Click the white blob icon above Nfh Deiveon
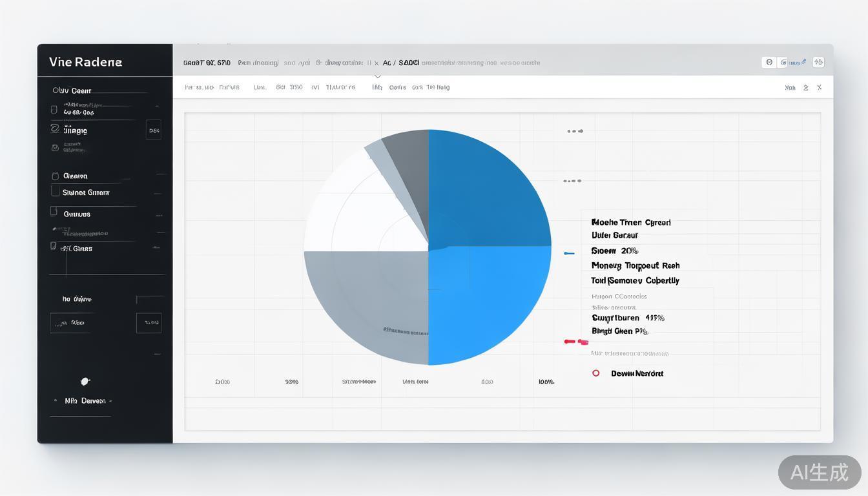 coord(85,381)
